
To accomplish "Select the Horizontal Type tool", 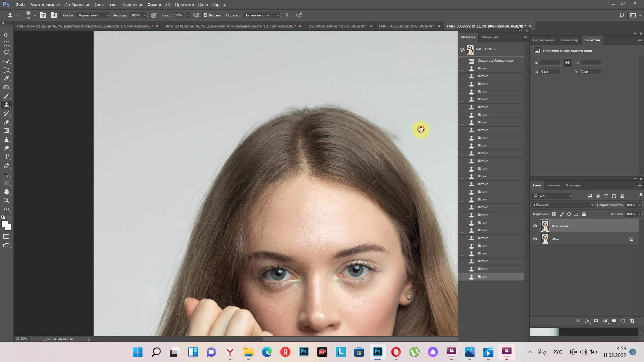I will (6, 157).
